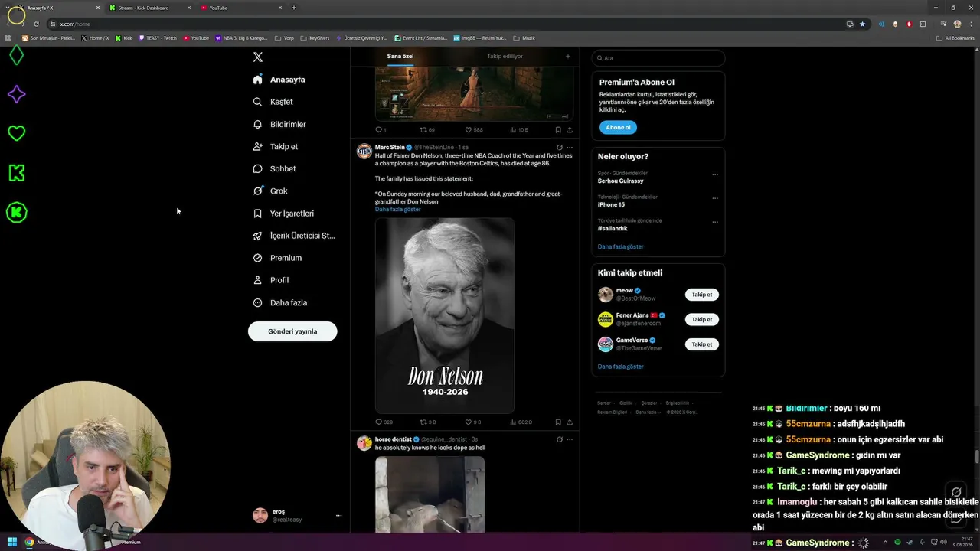Click Daha fazla göster under Kimi takip etmeli

pos(620,367)
